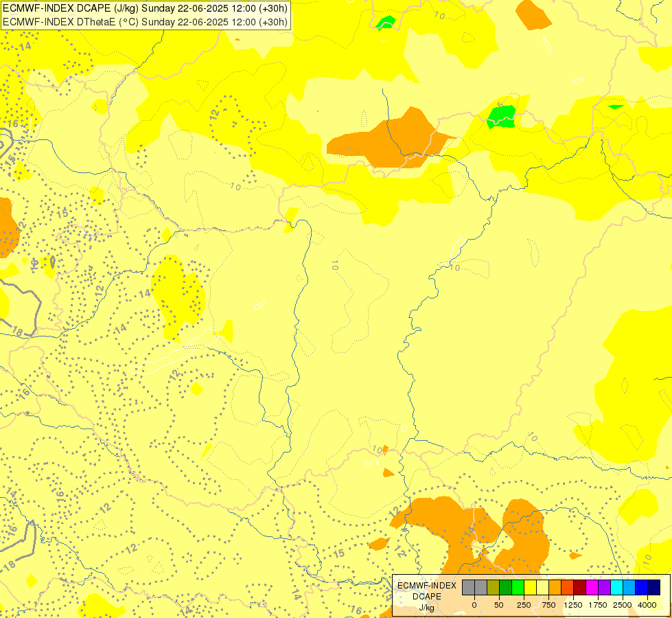
Task: Pick the orange-red legend swatch
Action: [x=568, y=587]
